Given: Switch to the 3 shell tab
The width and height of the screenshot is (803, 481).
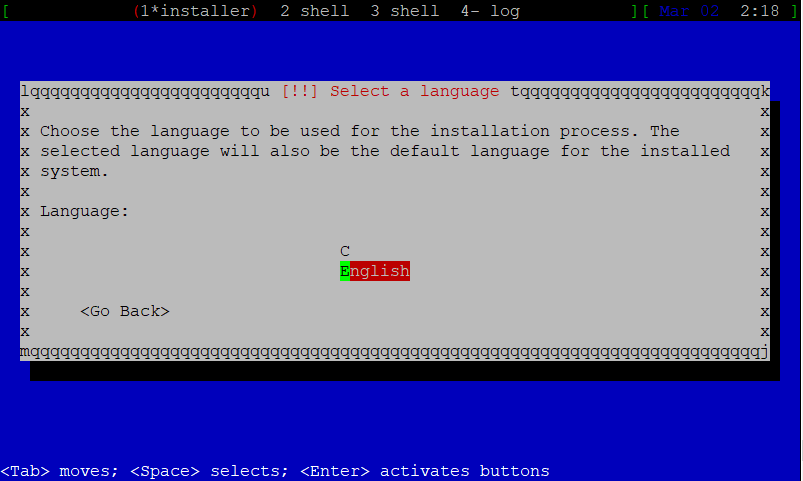Looking at the screenshot, I should (x=405, y=11).
